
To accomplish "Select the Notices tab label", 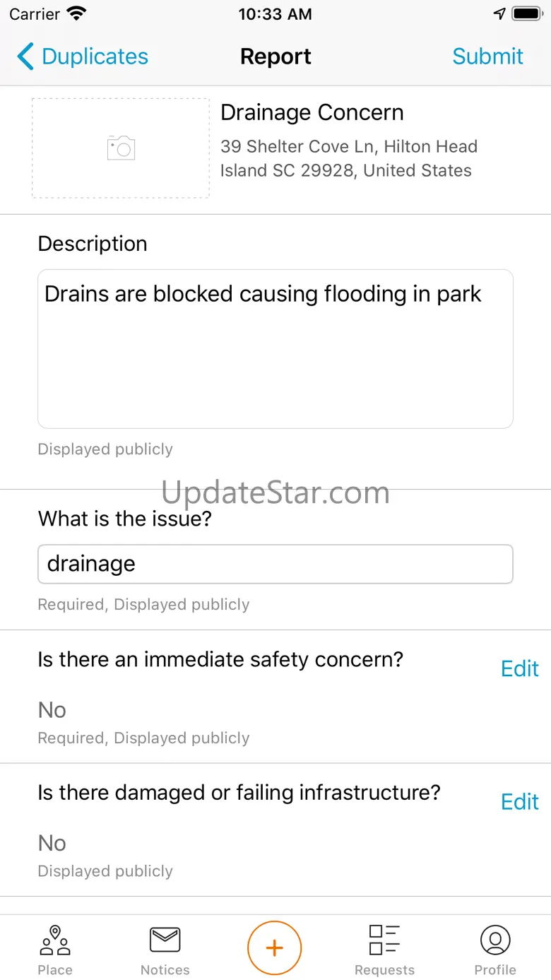I will [x=165, y=970].
